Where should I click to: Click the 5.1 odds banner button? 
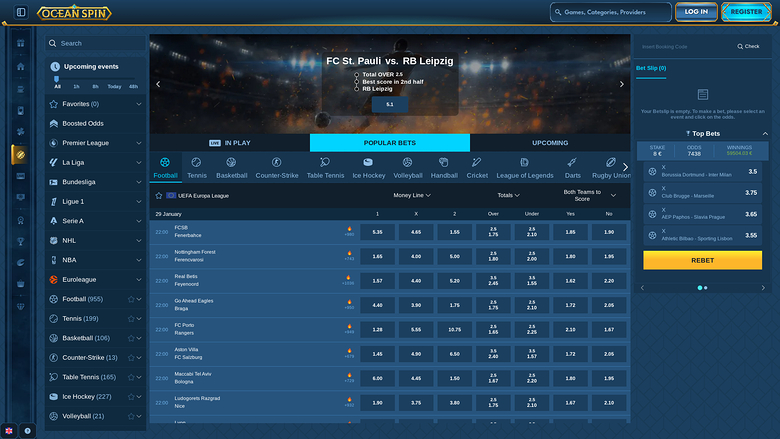(390, 104)
